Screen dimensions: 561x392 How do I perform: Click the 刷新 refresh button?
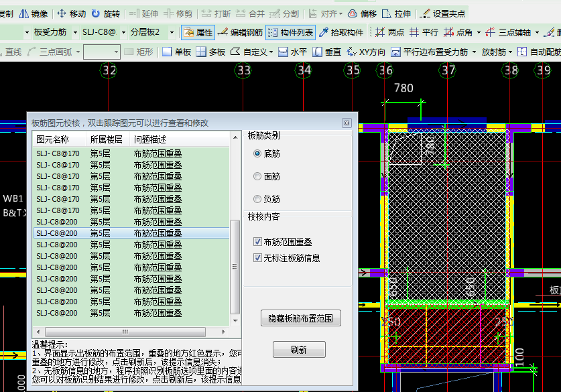tap(299, 349)
